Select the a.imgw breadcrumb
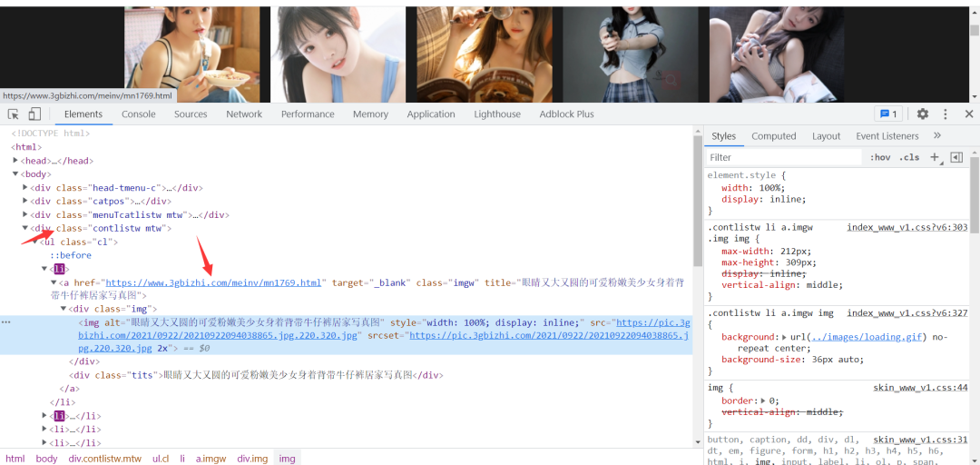Viewport: 980px width, 465px height. click(211, 459)
